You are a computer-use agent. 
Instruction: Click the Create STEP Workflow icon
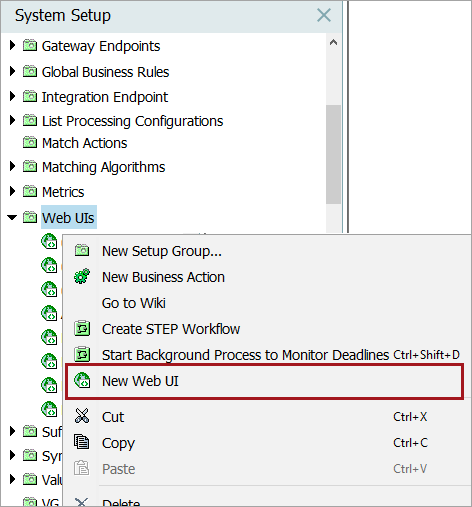tap(82, 328)
